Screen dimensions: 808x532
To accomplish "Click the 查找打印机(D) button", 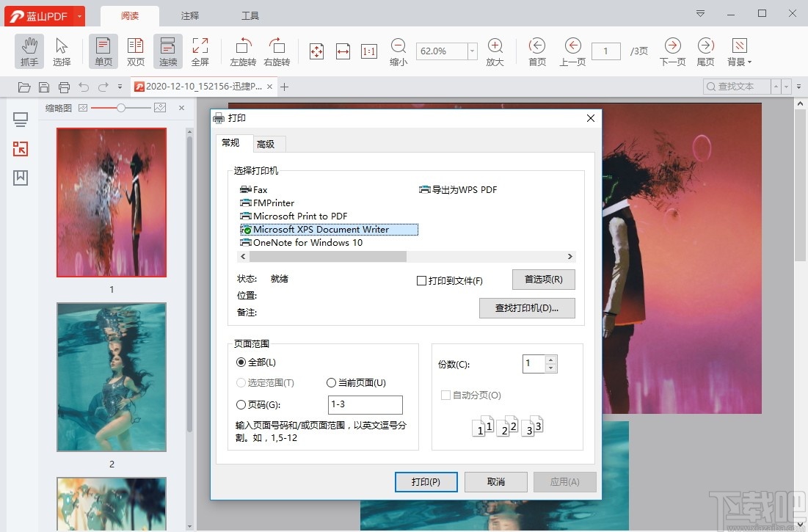I will 527,308.
